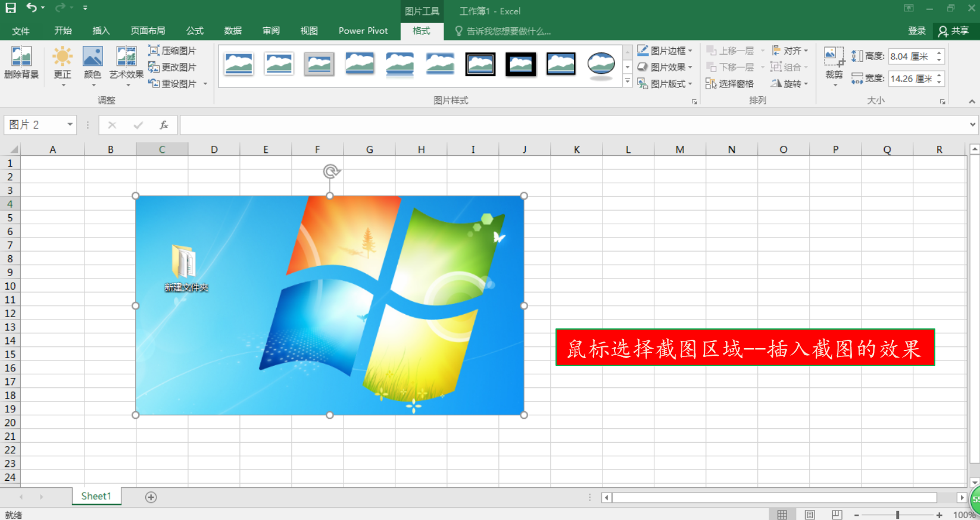This screenshot has width=980, height=520.
Task: Switch to Page Layout view
Action: (810, 515)
